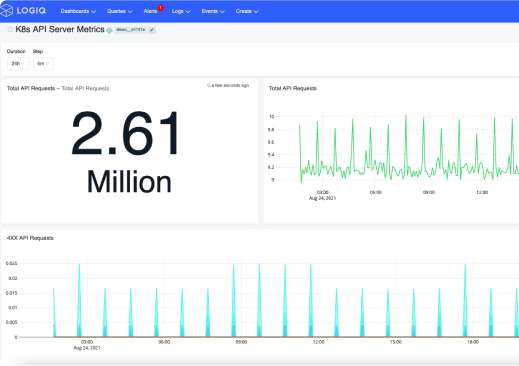Change the Step dropdown value
Viewport: 519px width, 366px height.
coord(43,63)
